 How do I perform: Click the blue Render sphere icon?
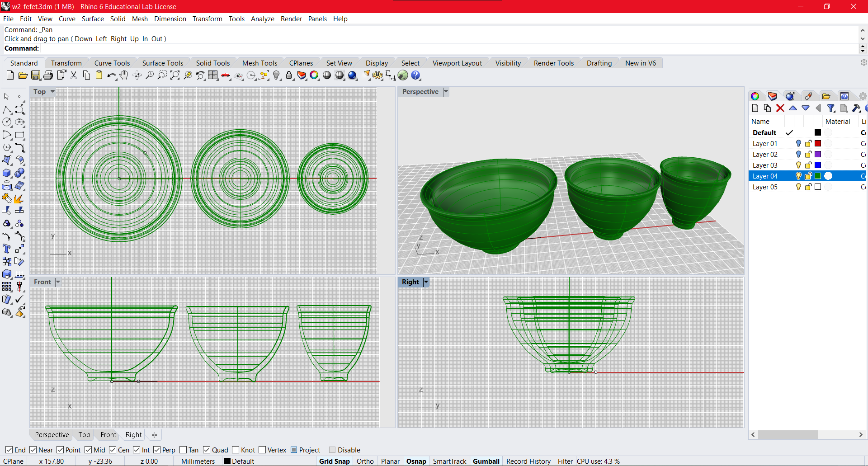point(352,75)
